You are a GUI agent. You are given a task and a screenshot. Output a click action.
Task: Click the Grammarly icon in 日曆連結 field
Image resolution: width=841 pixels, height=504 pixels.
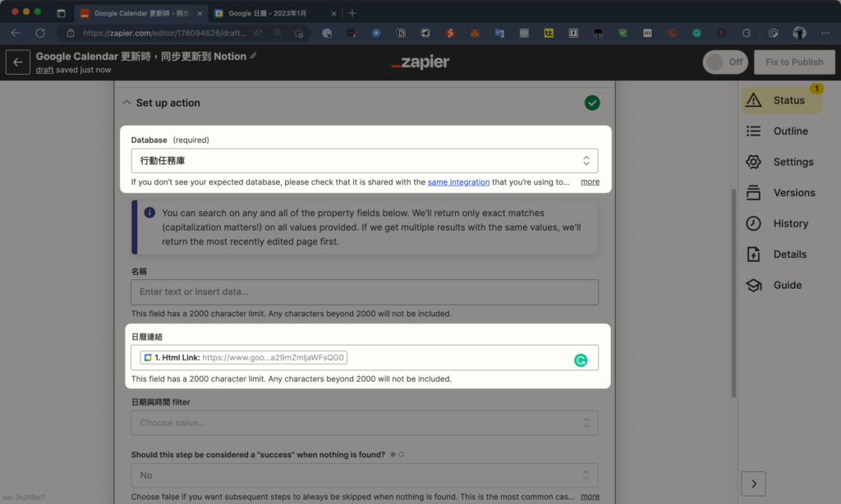coord(581,360)
